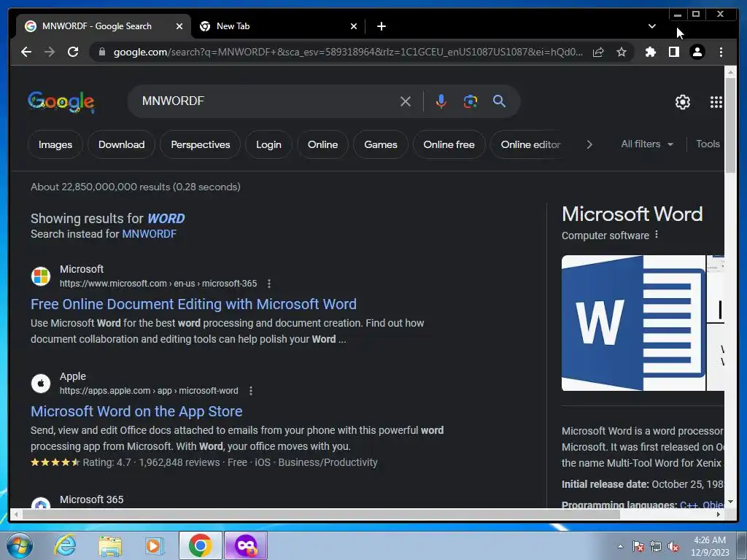Open Free Online Document Editing link
Screen dimensions: 747x560
click(193, 304)
